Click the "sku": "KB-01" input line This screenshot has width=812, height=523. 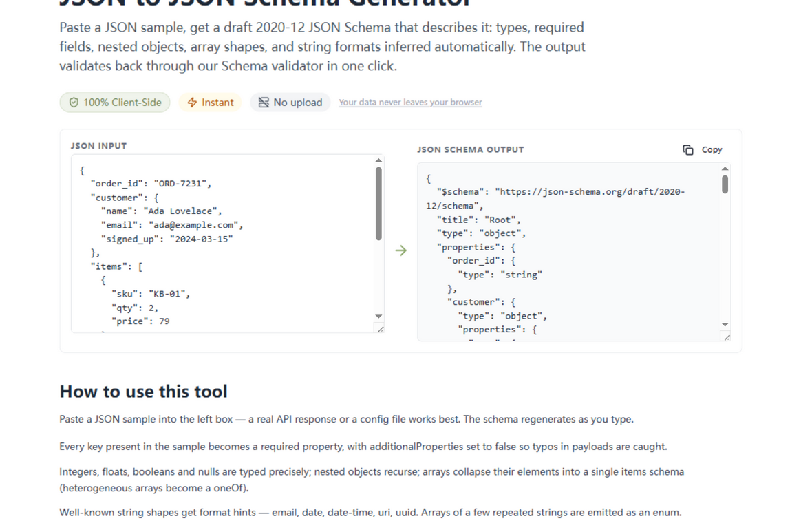pyautogui.click(x=151, y=294)
